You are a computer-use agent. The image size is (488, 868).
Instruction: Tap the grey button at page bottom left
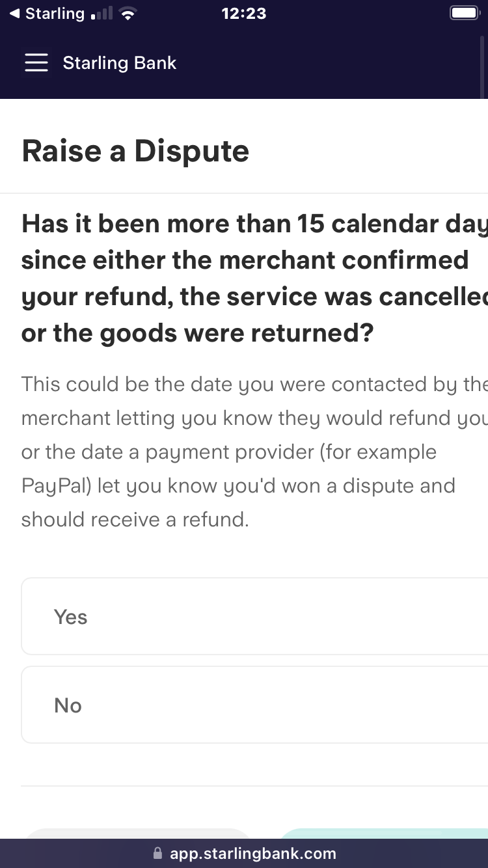pyautogui.click(x=137, y=834)
